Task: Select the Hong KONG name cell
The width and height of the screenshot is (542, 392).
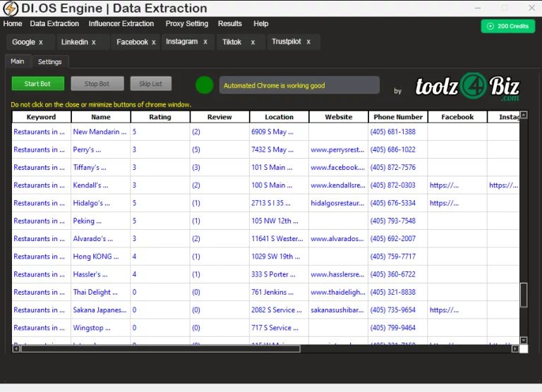Action: coord(101,257)
